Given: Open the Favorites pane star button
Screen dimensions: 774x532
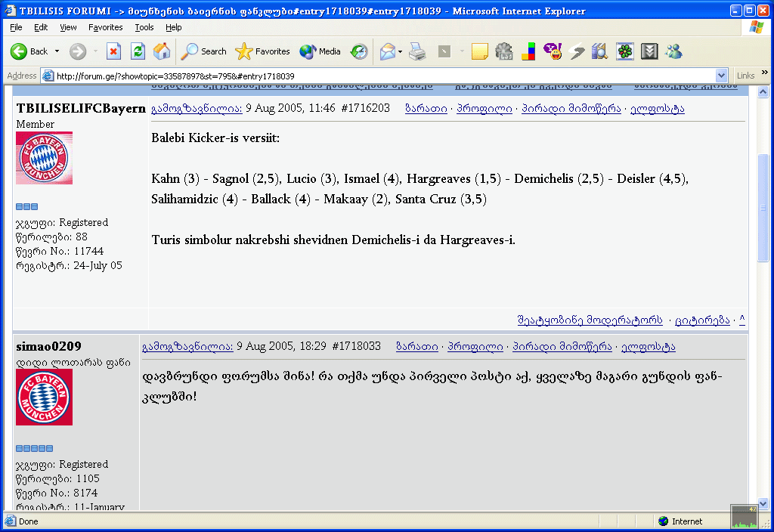Looking at the screenshot, I should click(x=262, y=51).
